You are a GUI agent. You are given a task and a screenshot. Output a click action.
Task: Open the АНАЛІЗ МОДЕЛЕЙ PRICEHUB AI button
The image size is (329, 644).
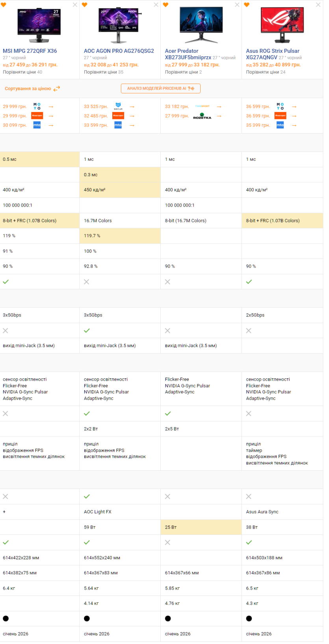(161, 88)
